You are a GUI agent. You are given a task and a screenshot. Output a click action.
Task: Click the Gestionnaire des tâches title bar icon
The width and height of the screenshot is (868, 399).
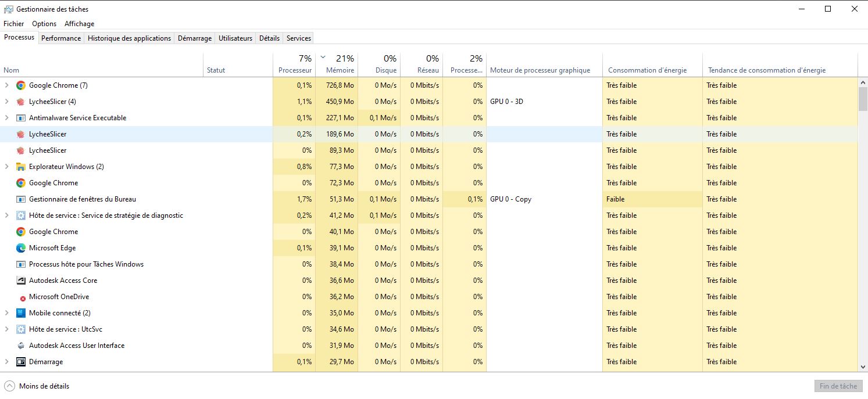(x=8, y=9)
